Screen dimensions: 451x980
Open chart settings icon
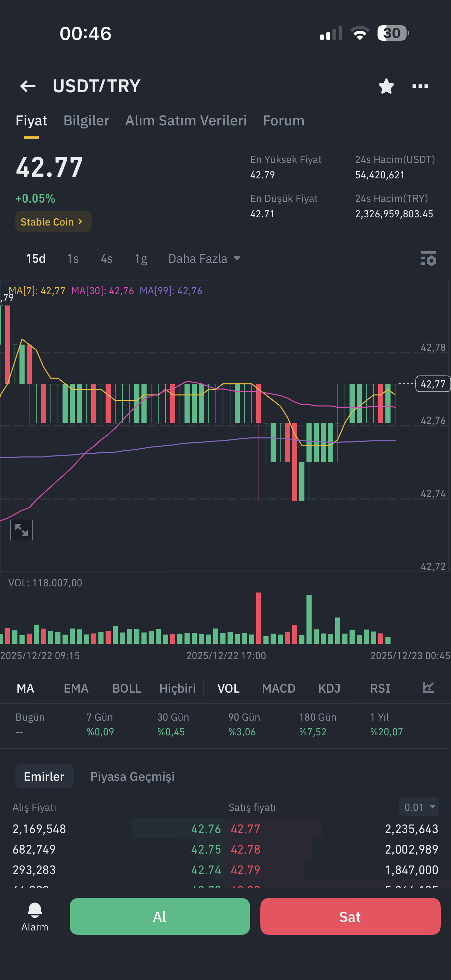click(428, 259)
